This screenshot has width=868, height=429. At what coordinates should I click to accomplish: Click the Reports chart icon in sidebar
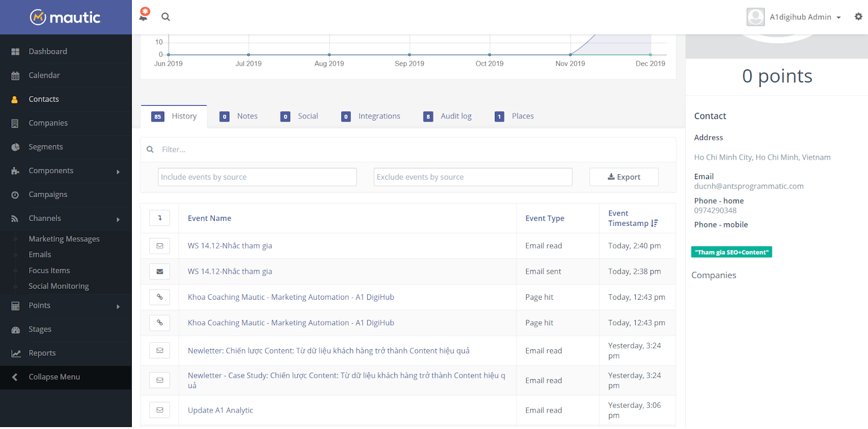pos(16,354)
